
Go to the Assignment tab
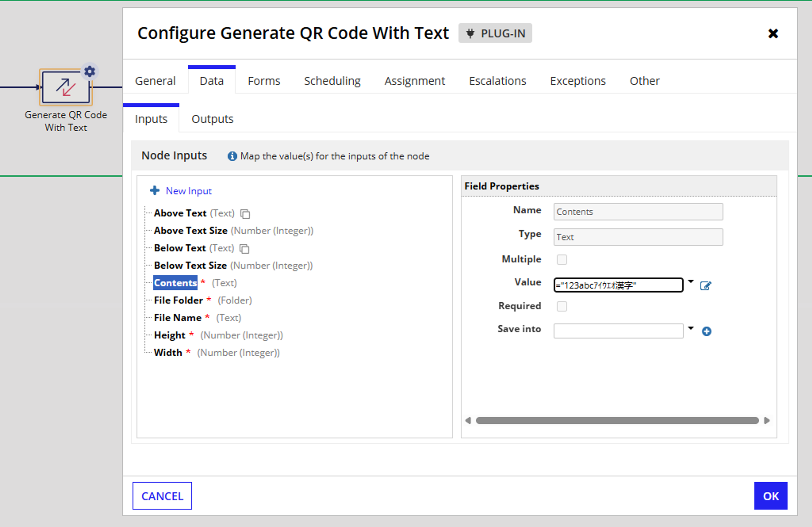point(414,81)
